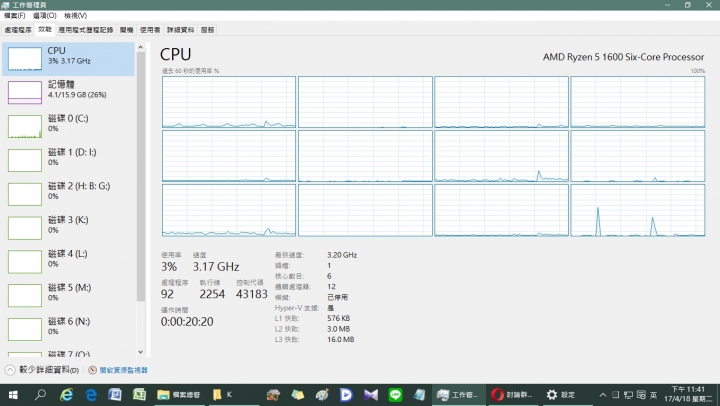Click the resource monitor icon beside link
Screen dimensions: 720x406
92,370
